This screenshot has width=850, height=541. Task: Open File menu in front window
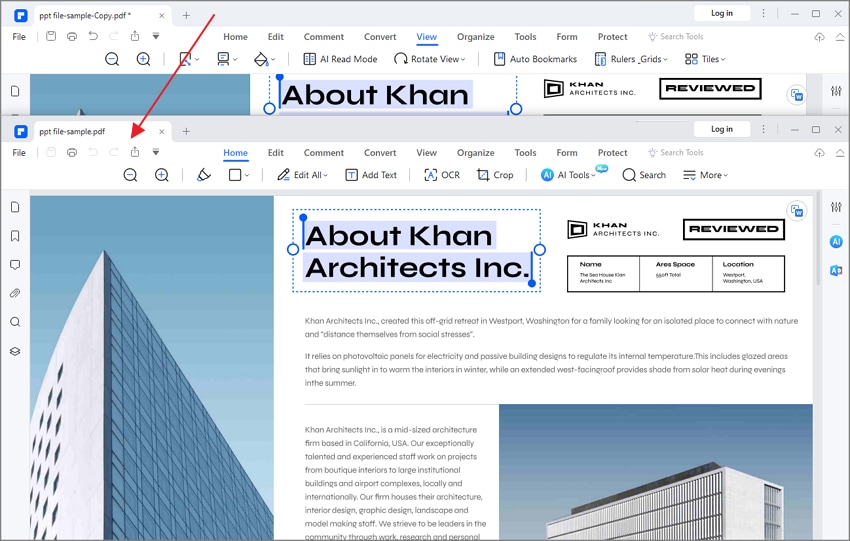(19, 153)
